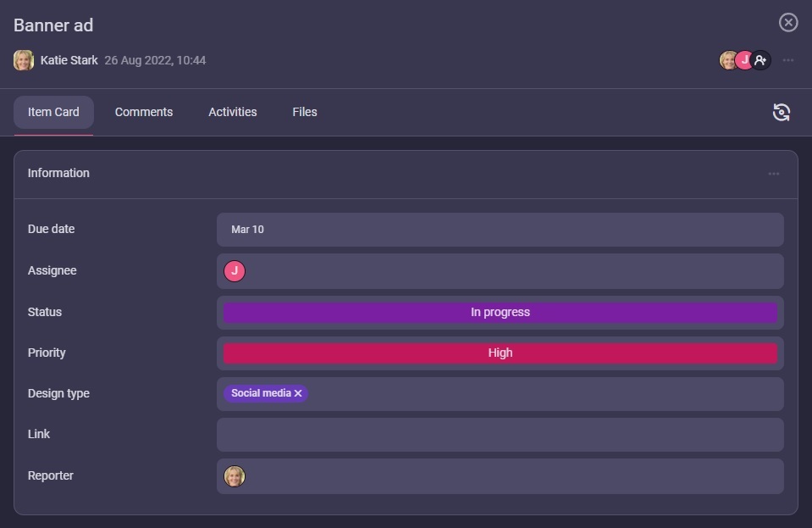Screen dimensions: 812x528
Task: Click Katie Stark's avatar next to author name
Action: (x=24, y=60)
